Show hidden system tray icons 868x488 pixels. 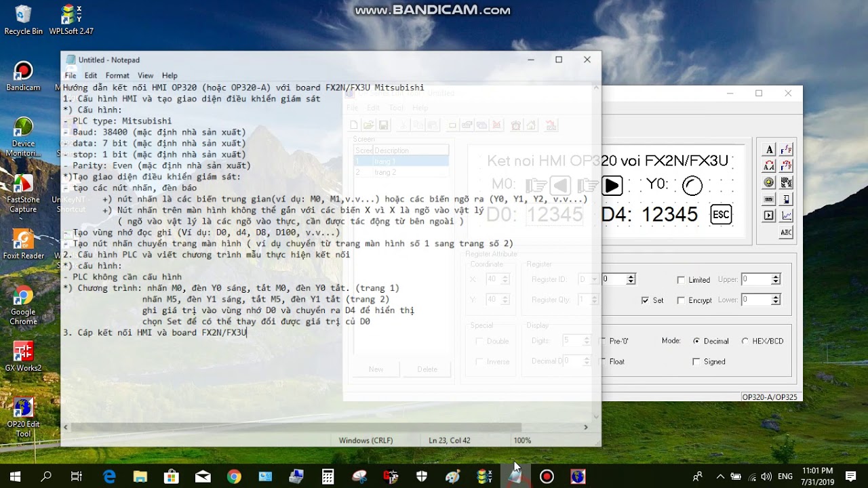(720, 476)
